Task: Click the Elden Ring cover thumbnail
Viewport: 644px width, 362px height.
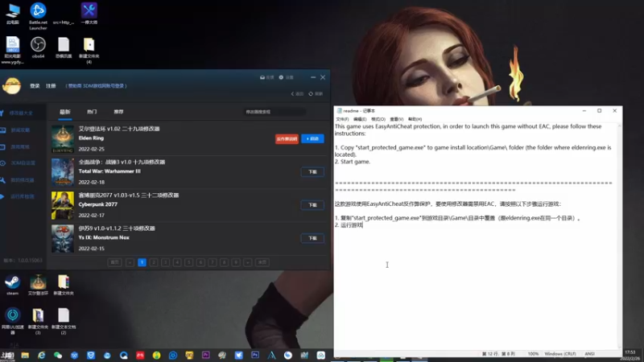Action: pos(63,139)
